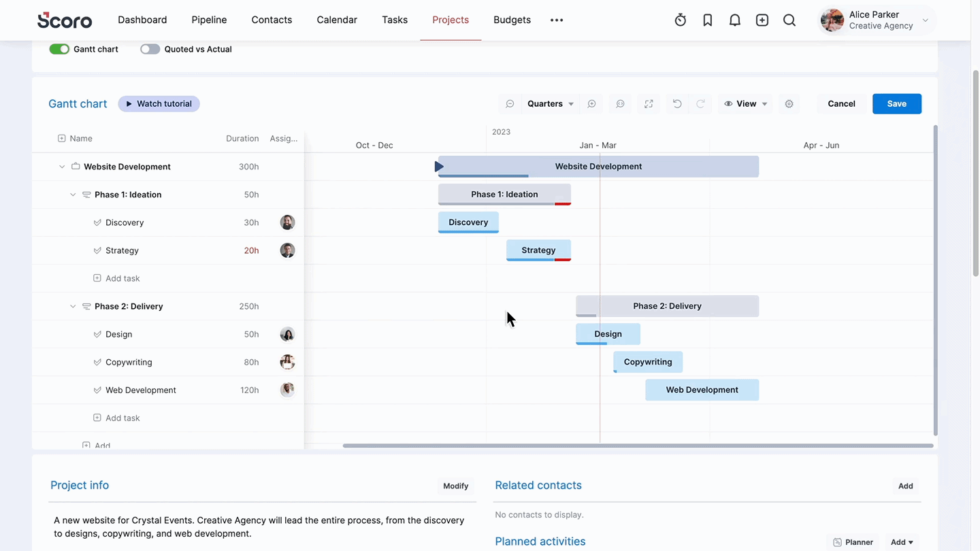
Task: Open the Pipeline tab
Action: coord(209,20)
